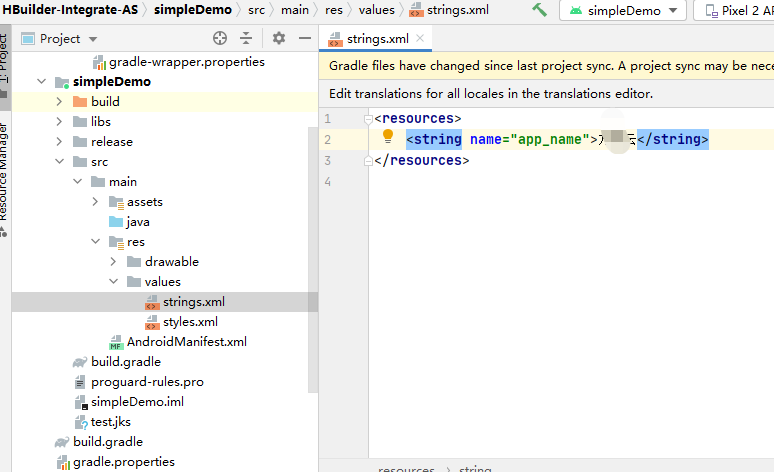Select simpleDemo's build.gradle file
Screen dimensions: 774x472
(x=116, y=362)
